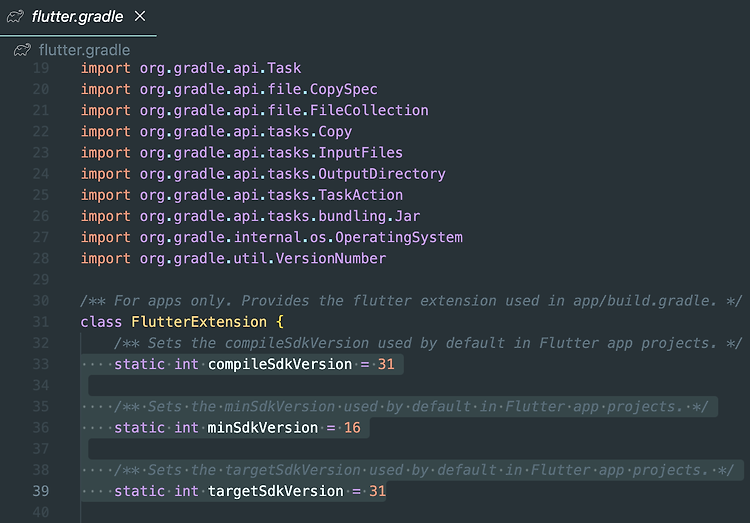Viewport: 750px width, 523px height.
Task: Click the 'minSdkVersion' variable name
Action: [x=263, y=427]
